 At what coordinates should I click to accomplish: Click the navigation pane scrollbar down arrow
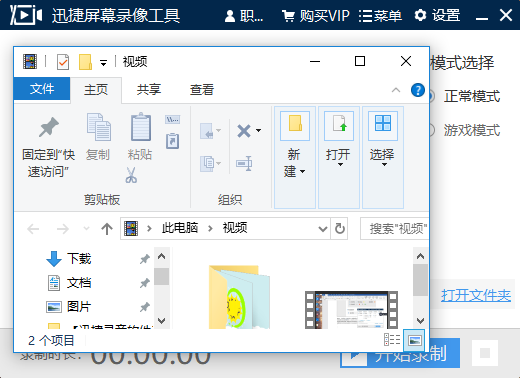(162, 321)
